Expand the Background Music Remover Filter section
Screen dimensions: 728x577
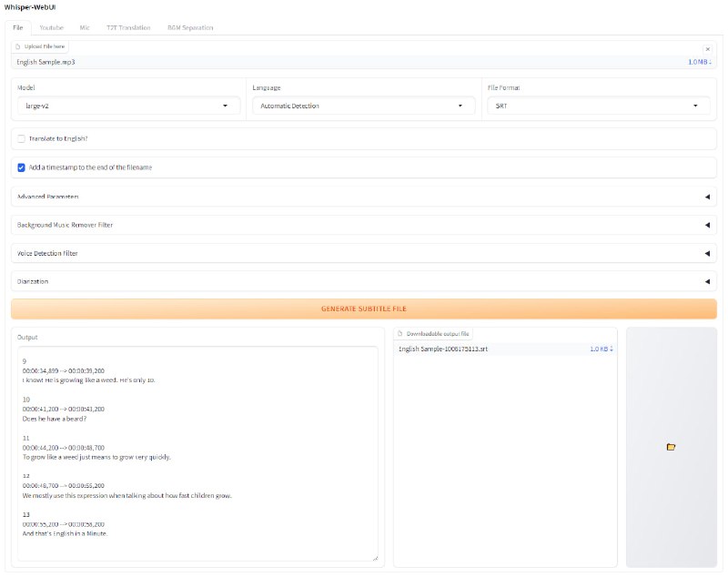pyautogui.click(x=364, y=225)
